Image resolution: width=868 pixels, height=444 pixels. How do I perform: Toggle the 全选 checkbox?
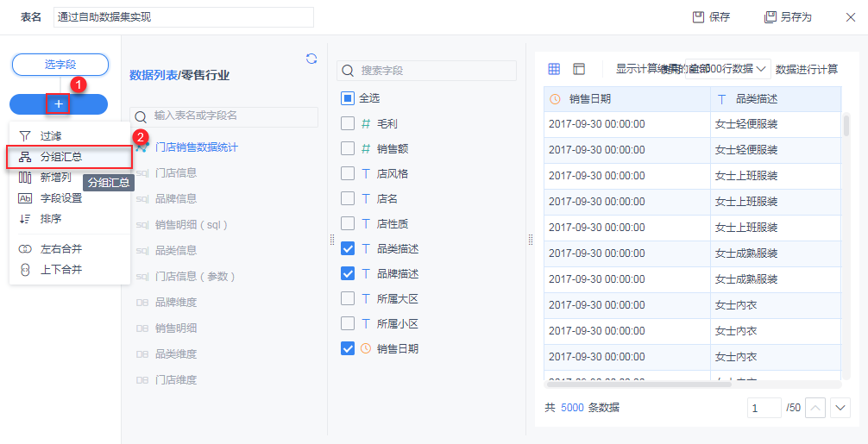coord(347,98)
